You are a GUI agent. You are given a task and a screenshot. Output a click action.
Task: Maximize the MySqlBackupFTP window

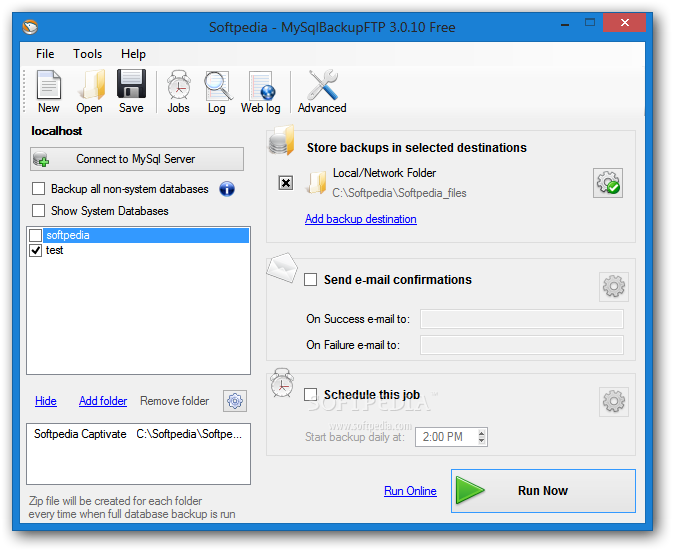(x=590, y=23)
